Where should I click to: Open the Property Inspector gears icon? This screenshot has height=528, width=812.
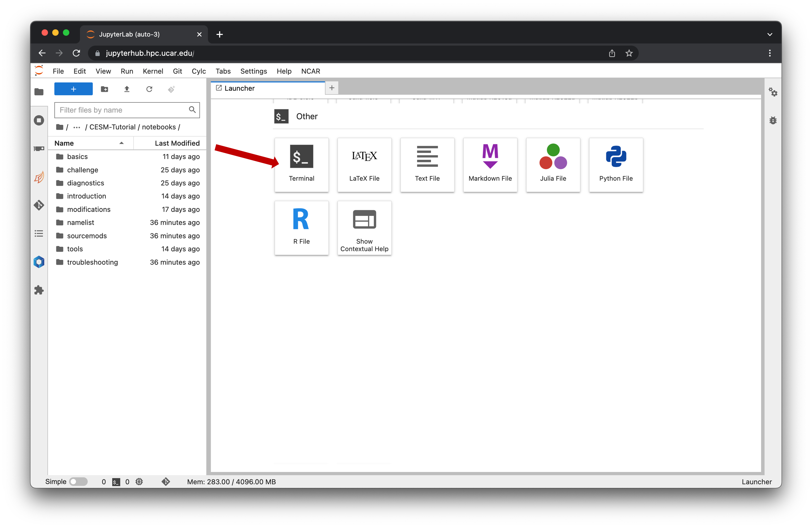tap(773, 92)
